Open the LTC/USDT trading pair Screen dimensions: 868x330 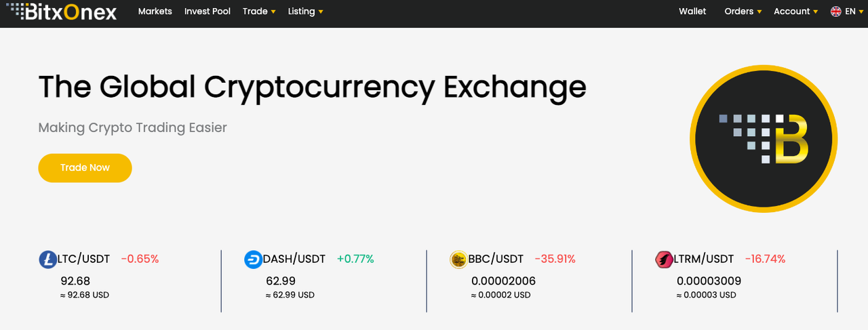pos(83,259)
